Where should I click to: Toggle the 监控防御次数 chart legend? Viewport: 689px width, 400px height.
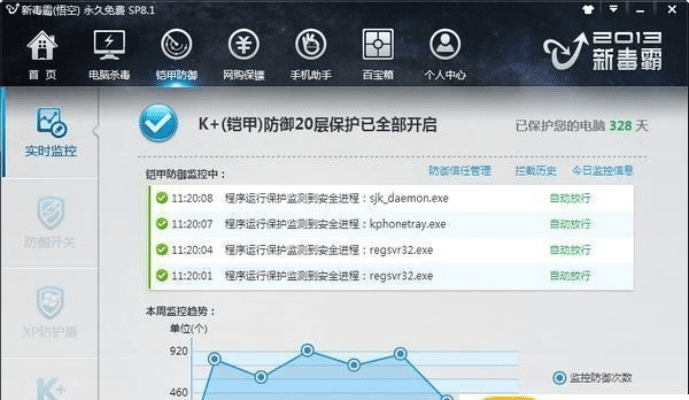click(594, 377)
